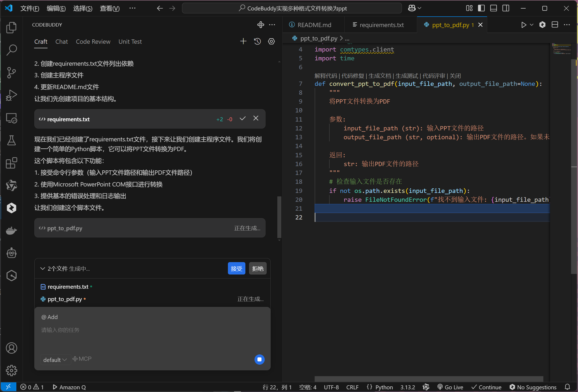Open the Testing flask icon

12,140
